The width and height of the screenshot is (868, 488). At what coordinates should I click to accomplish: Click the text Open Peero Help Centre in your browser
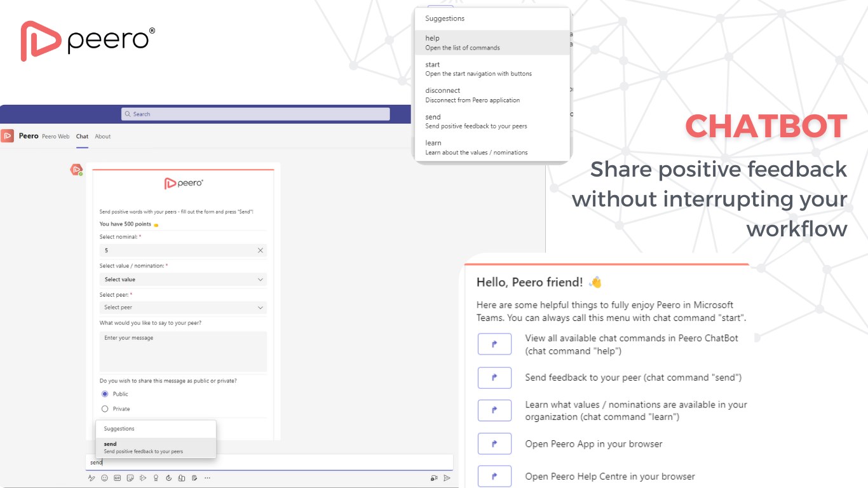[x=610, y=477]
